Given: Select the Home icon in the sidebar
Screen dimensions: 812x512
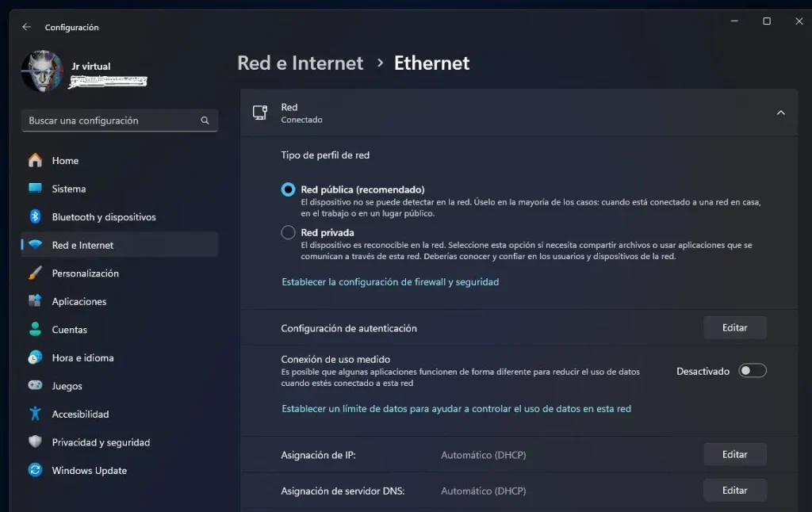Looking at the screenshot, I should tap(35, 160).
